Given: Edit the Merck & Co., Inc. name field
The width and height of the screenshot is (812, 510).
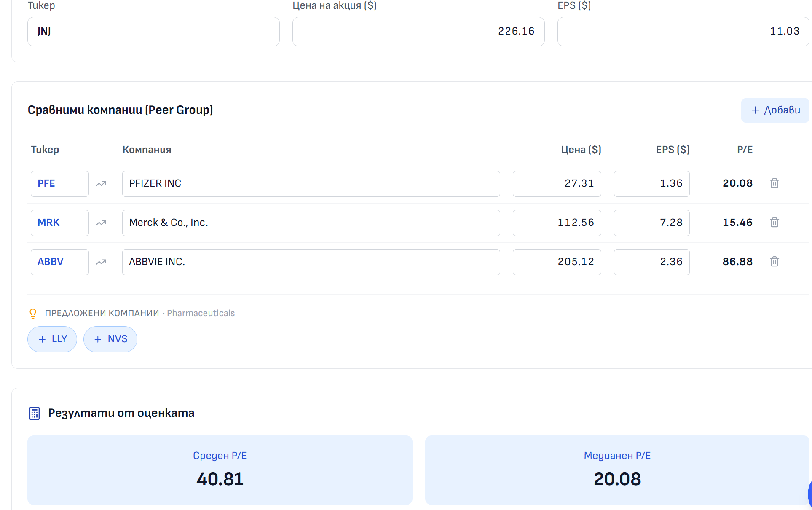Looking at the screenshot, I should click(311, 223).
